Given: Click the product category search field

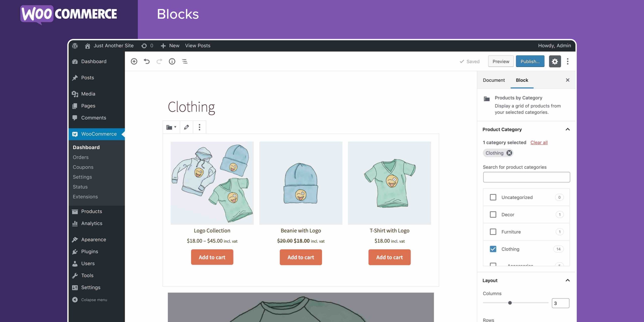Looking at the screenshot, I should click(526, 177).
